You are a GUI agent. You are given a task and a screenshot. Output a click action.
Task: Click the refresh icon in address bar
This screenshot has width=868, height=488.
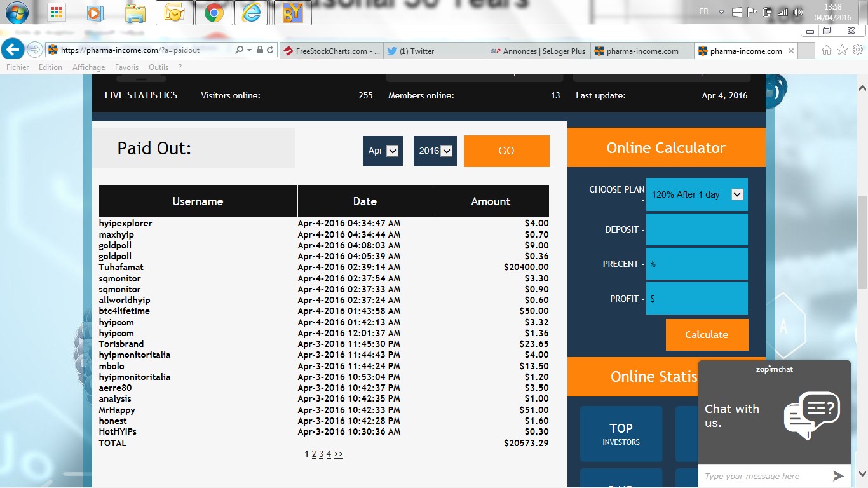271,50
